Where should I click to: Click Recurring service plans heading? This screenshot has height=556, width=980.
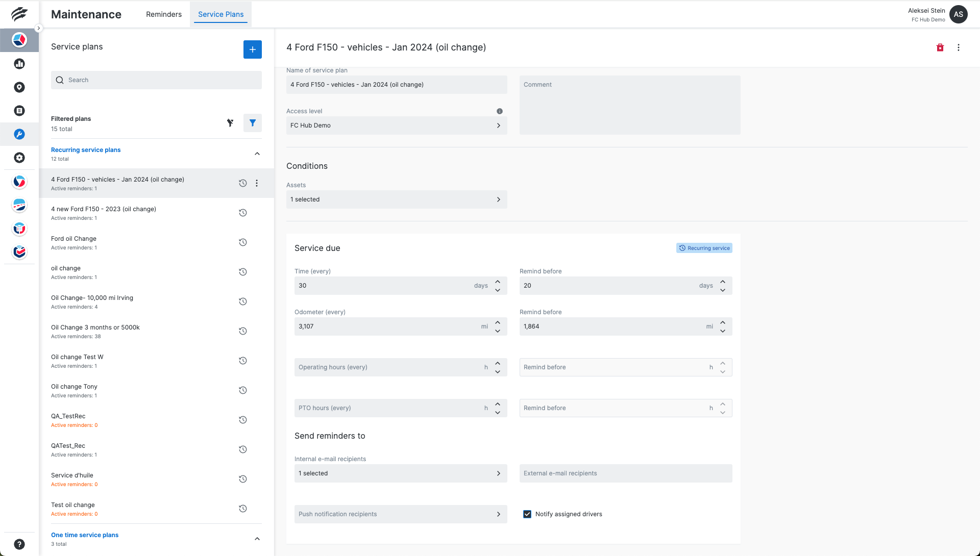tap(86, 150)
